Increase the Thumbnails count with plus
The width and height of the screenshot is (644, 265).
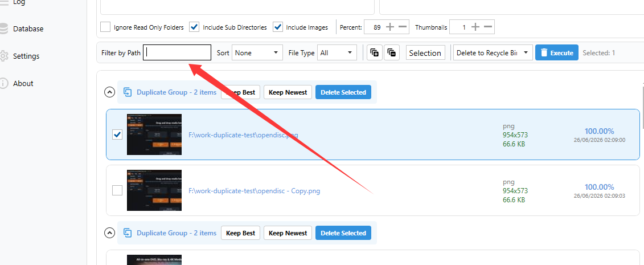click(475, 27)
